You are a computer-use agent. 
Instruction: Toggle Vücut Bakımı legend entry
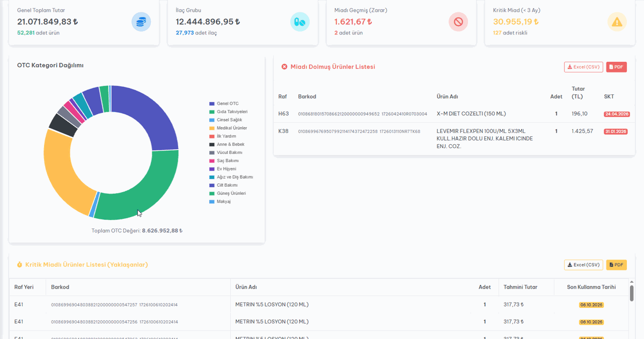pyautogui.click(x=226, y=152)
